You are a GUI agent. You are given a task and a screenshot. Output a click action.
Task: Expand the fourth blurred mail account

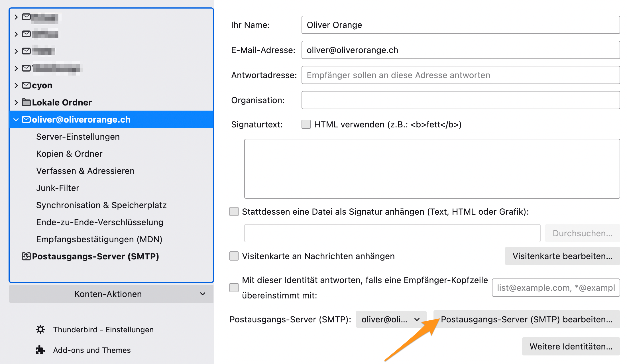[16, 68]
